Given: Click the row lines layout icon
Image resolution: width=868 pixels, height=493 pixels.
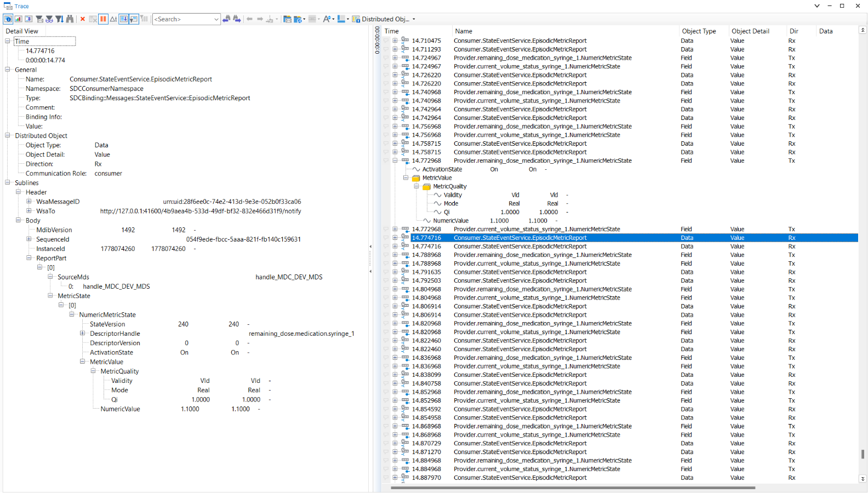Looking at the screenshot, I should 312,19.
